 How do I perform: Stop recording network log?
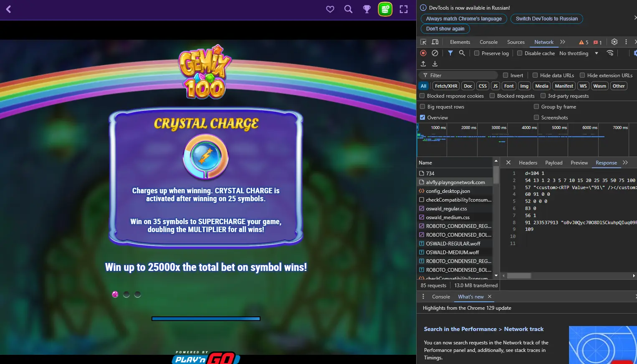[x=423, y=53]
